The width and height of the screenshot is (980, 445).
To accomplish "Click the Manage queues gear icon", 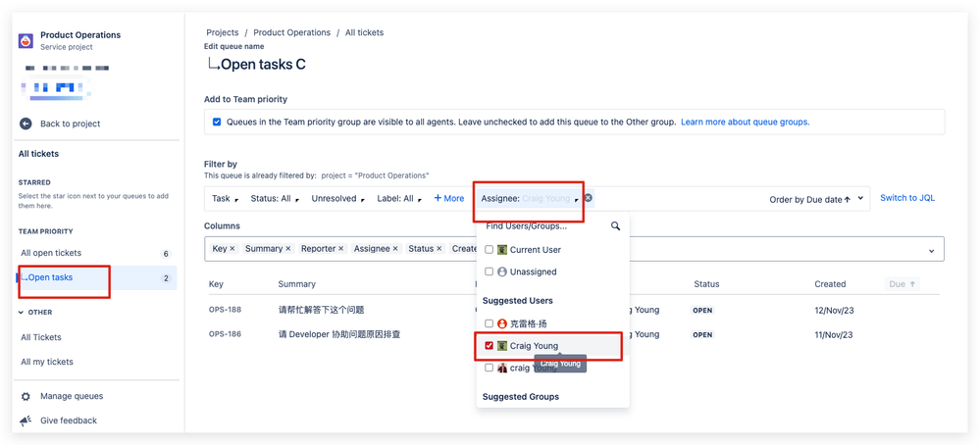I will pos(26,396).
